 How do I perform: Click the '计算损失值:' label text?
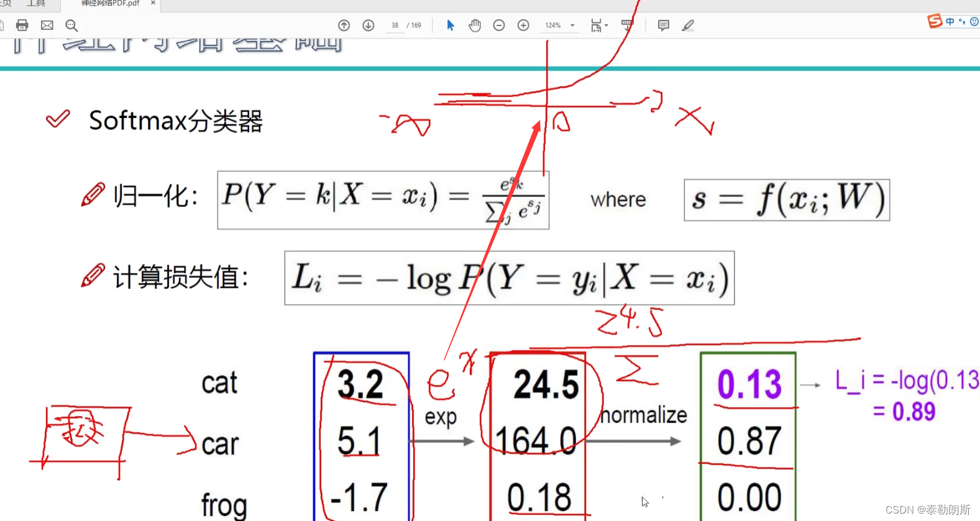(x=181, y=277)
